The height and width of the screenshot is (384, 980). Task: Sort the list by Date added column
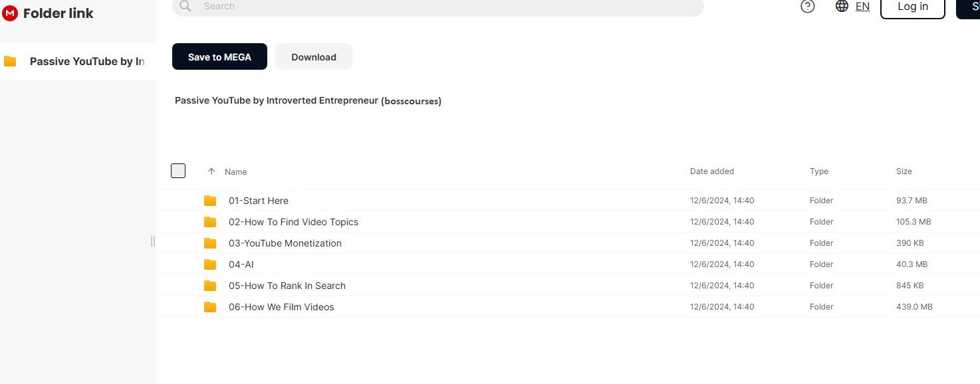point(711,171)
